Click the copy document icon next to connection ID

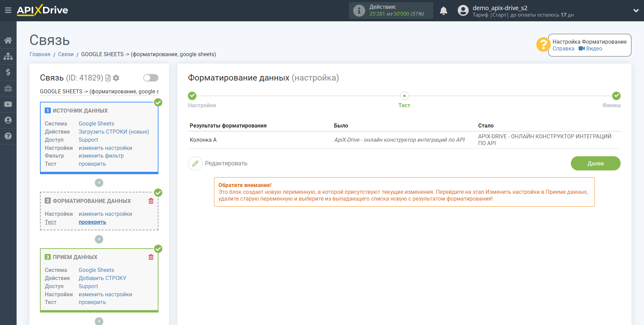point(108,78)
